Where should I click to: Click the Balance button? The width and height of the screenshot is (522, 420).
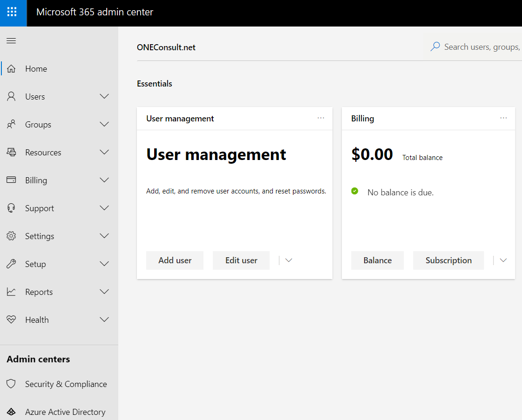tap(378, 260)
